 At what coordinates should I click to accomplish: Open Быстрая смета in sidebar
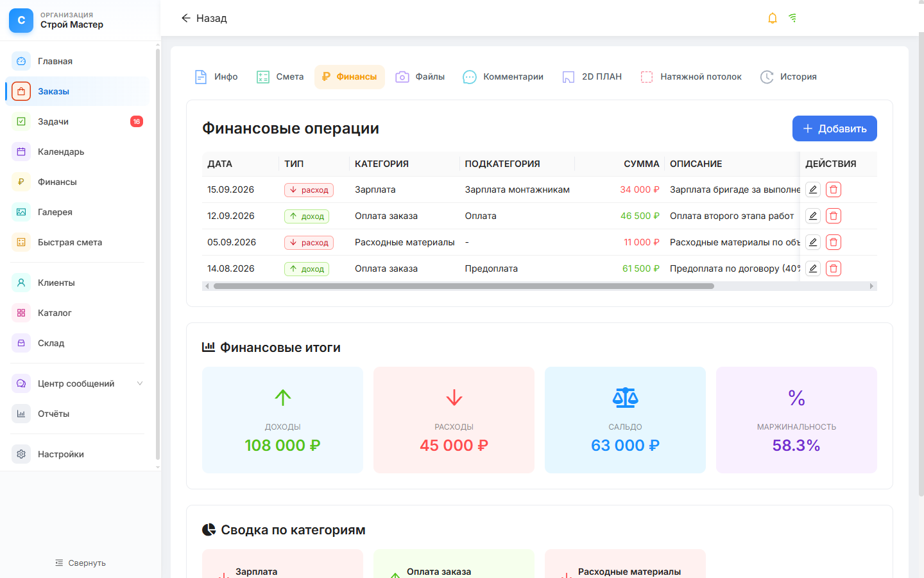(77, 242)
